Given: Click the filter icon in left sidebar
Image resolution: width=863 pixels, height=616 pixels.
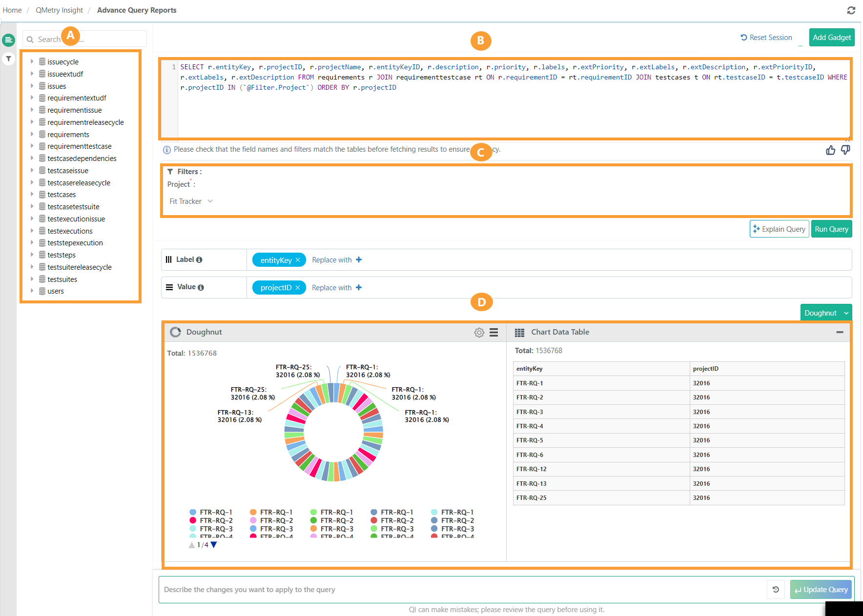Looking at the screenshot, I should click(9, 59).
